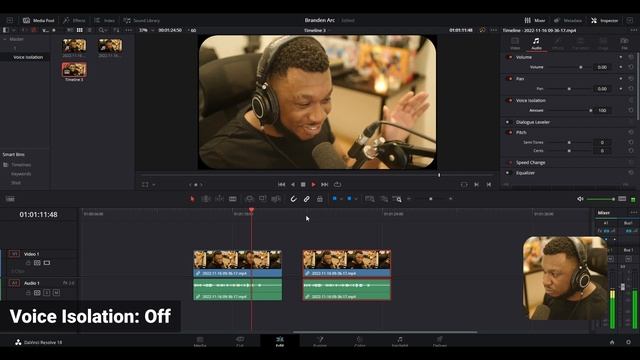Toggle the Inspector panel
Image resolution: width=640 pixels, height=360 pixels.
tap(604, 20)
